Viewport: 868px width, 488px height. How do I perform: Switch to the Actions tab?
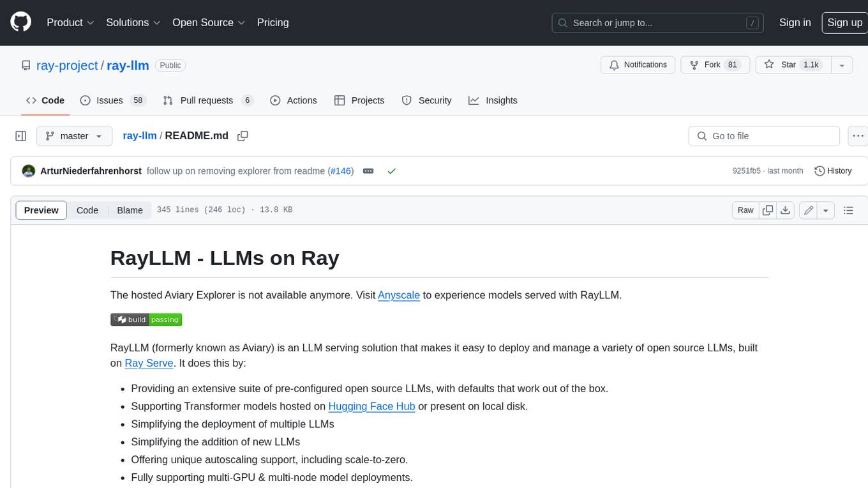pos(294,100)
